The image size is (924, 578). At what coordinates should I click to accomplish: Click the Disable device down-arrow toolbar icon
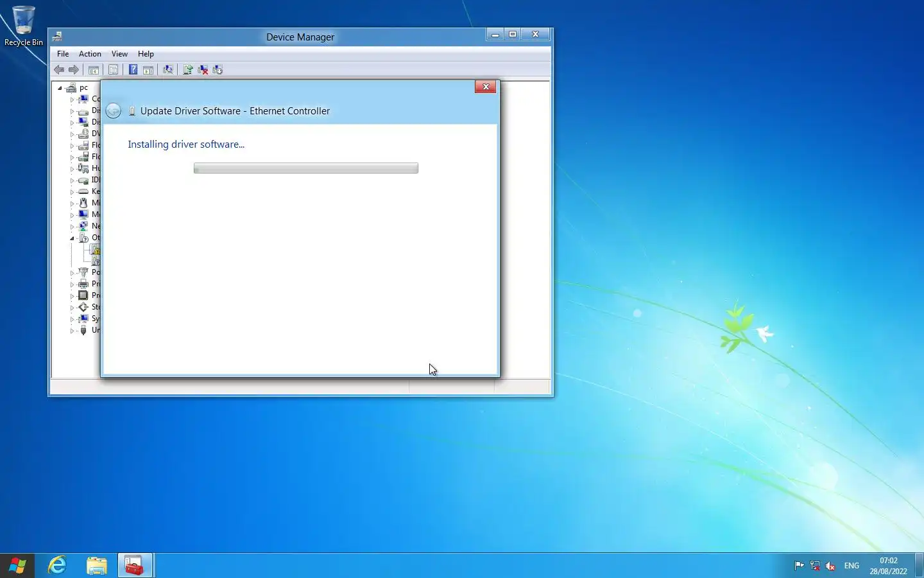click(218, 70)
